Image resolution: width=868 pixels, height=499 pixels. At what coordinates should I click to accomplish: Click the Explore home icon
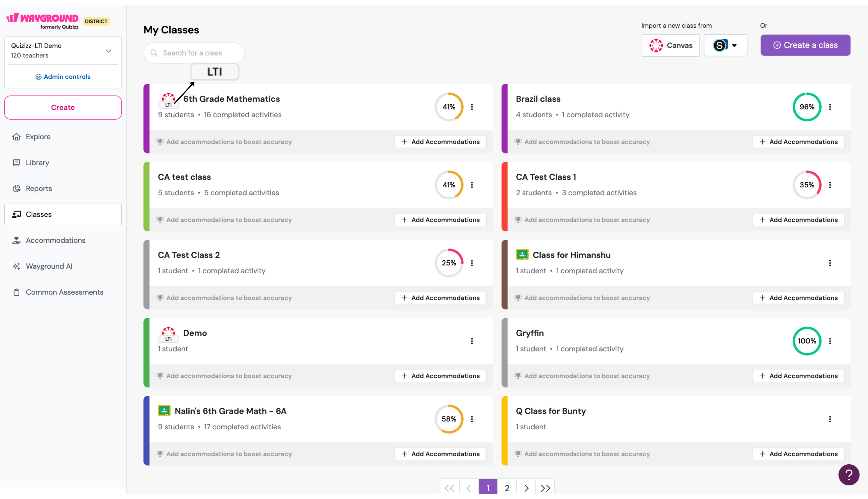point(16,137)
